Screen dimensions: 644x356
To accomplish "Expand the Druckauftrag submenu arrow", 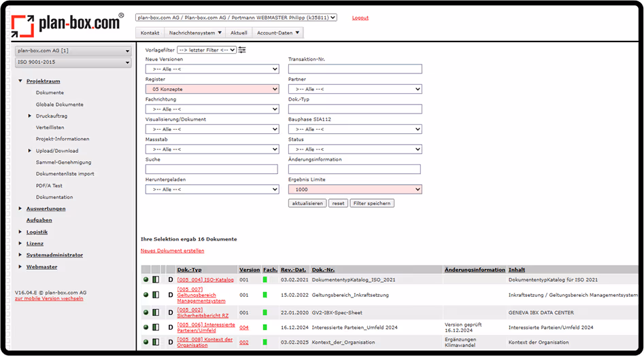I will tap(30, 116).
